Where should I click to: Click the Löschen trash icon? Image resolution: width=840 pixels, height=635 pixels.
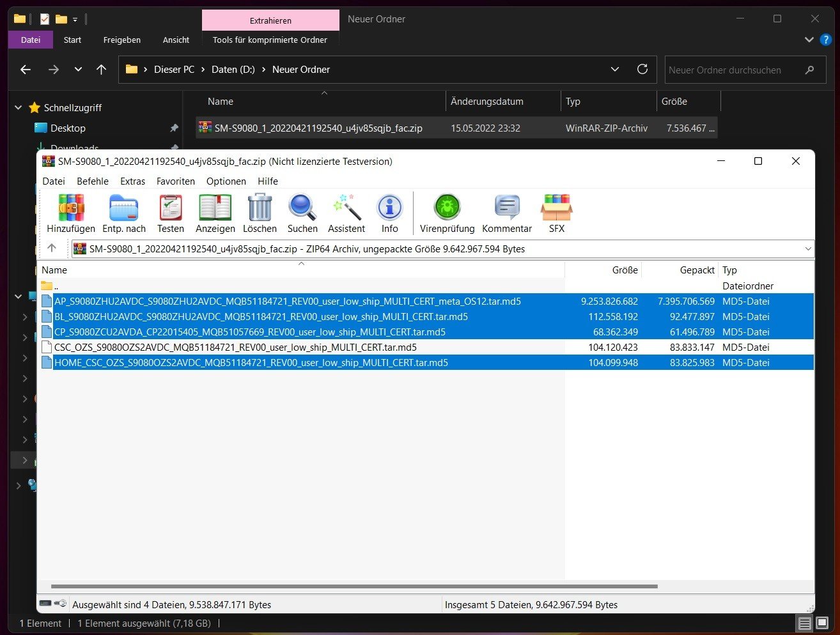click(260, 208)
